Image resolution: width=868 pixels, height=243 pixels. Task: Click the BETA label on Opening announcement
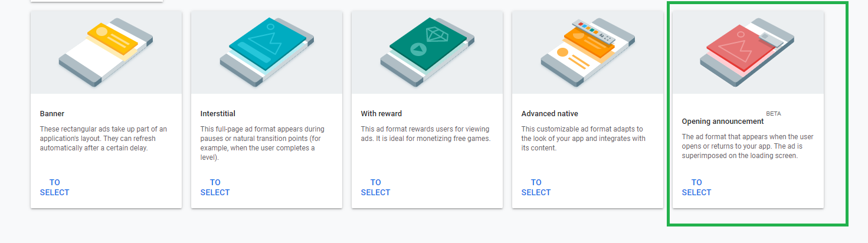pos(774,113)
